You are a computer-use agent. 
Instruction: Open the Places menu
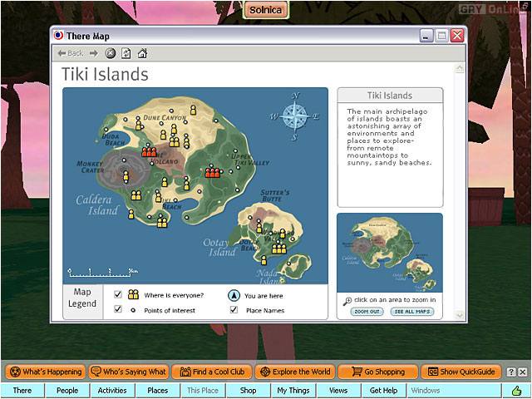[x=158, y=391]
